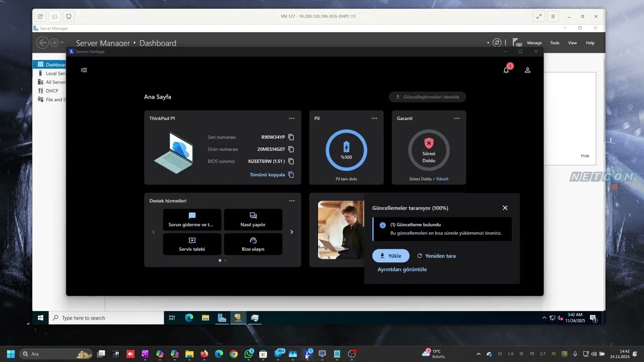Open Manage menu in Server Manager
This screenshot has width=644, height=362.
(534, 43)
